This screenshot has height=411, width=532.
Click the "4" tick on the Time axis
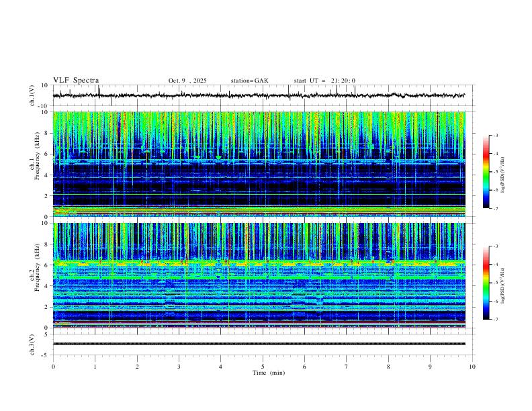click(x=221, y=367)
